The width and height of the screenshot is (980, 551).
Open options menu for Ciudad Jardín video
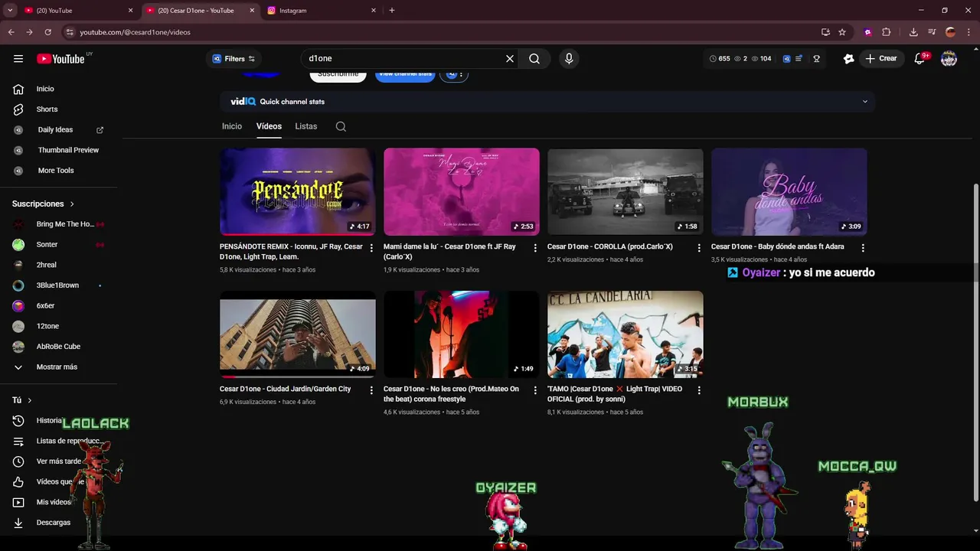point(371,390)
